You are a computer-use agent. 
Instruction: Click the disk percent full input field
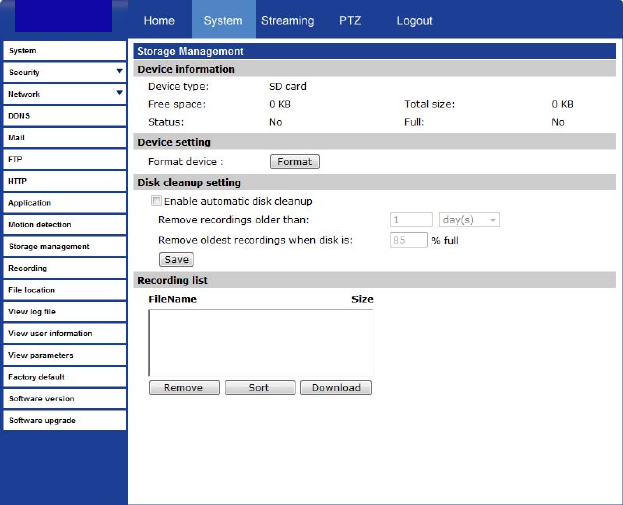407,240
